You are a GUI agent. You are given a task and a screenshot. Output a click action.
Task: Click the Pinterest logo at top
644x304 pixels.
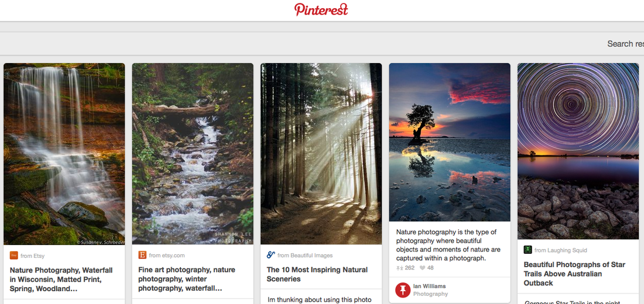pyautogui.click(x=321, y=9)
